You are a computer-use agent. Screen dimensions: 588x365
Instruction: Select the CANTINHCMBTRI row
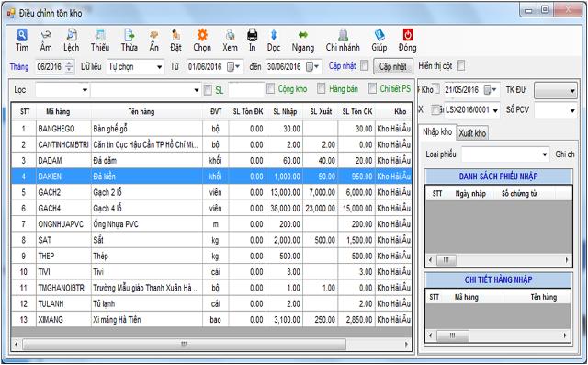tap(211, 144)
